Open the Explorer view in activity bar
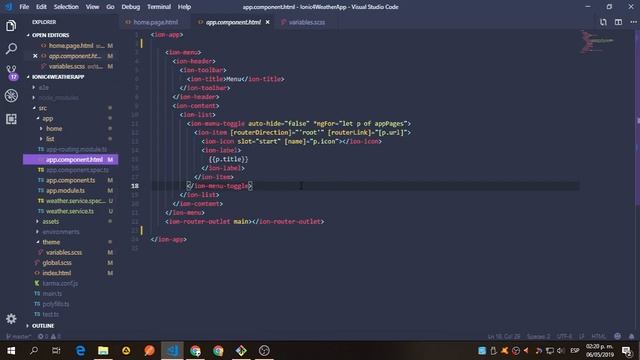640x360 pixels. tap(11, 26)
